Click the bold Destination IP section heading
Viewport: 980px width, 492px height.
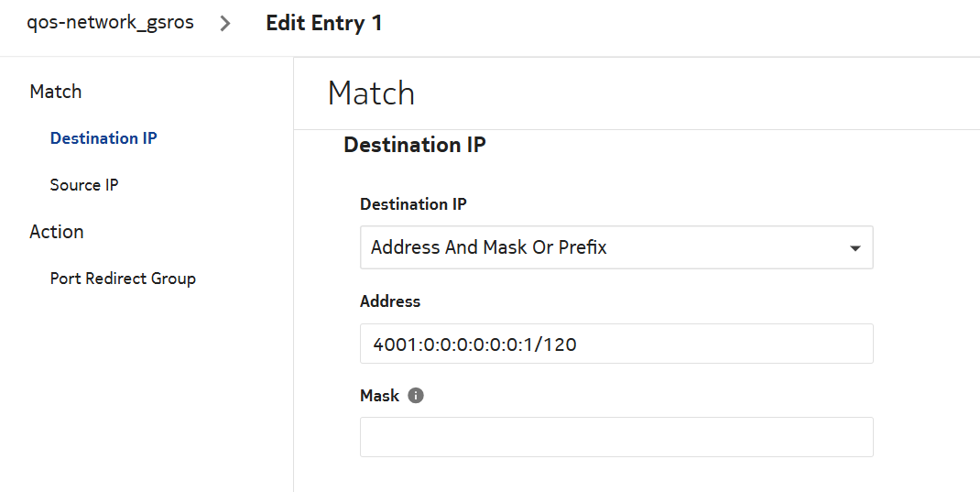[414, 145]
